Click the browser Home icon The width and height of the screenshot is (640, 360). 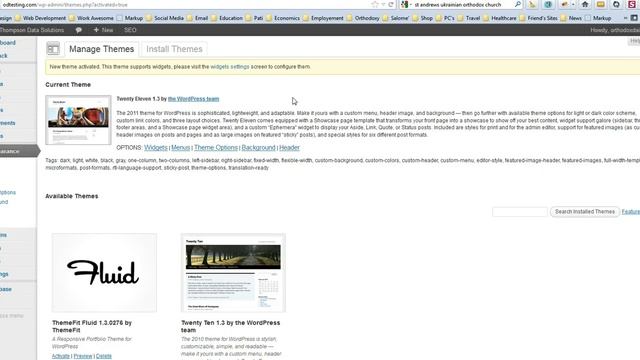point(585,4)
